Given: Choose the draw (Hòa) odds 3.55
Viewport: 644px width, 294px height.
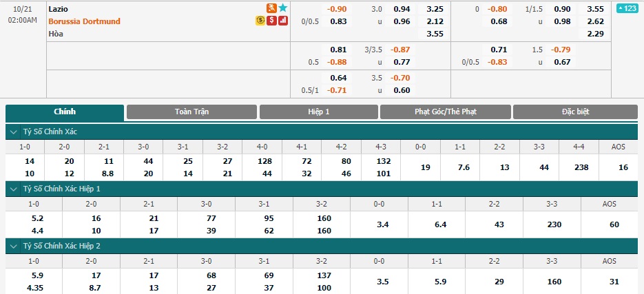Looking at the screenshot, I should coord(435,34).
